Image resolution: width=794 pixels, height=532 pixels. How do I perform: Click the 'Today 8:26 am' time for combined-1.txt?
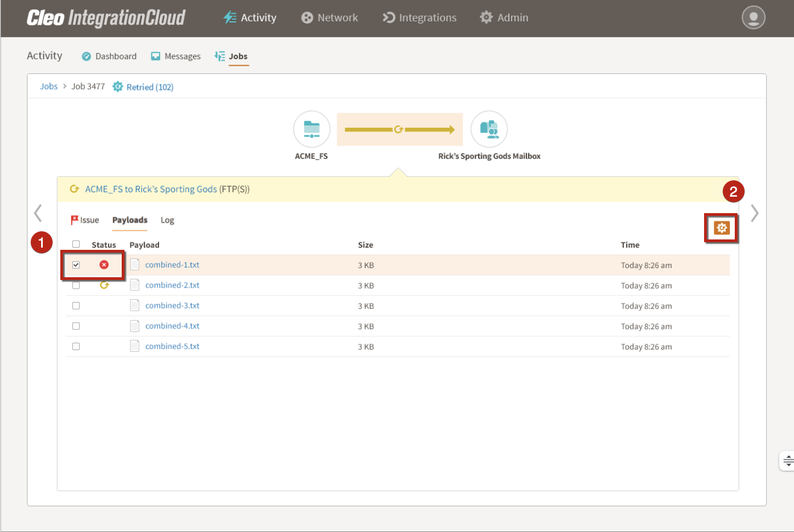[x=646, y=265]
